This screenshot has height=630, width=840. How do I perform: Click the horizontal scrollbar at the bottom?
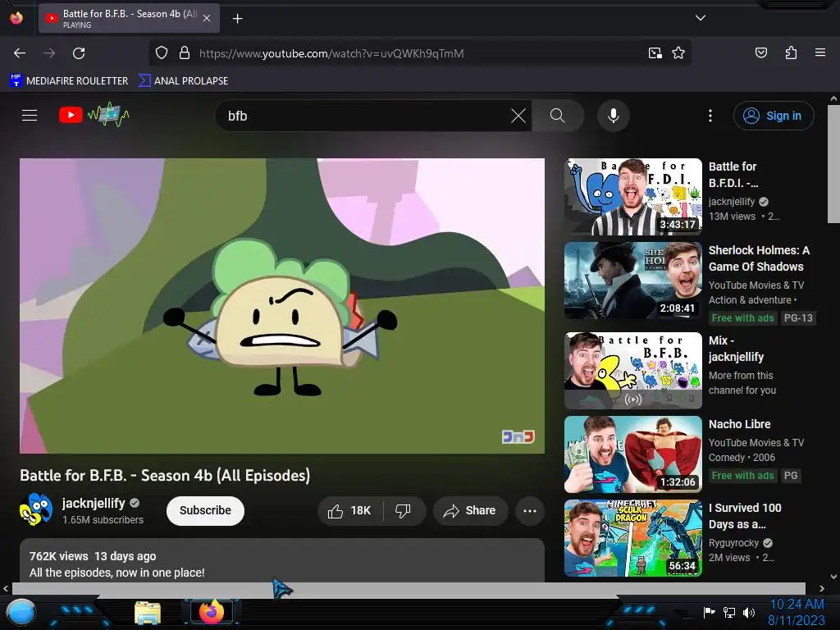(409, 588)
